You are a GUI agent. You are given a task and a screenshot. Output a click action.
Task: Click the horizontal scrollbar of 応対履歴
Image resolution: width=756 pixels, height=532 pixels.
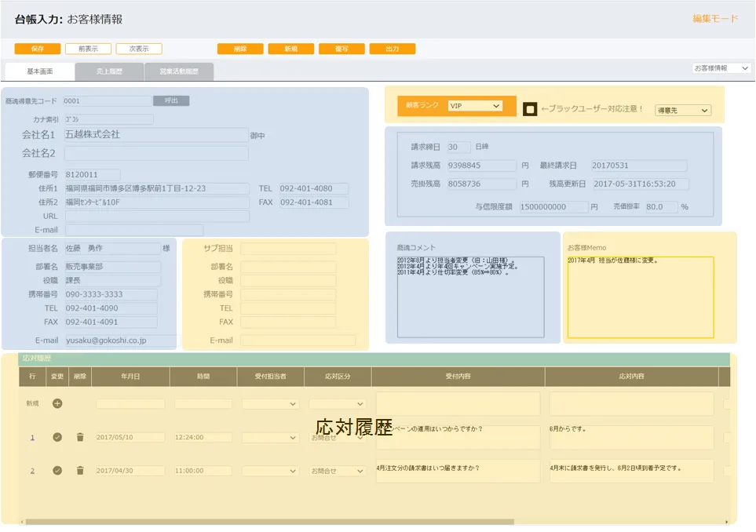[269, 522]
